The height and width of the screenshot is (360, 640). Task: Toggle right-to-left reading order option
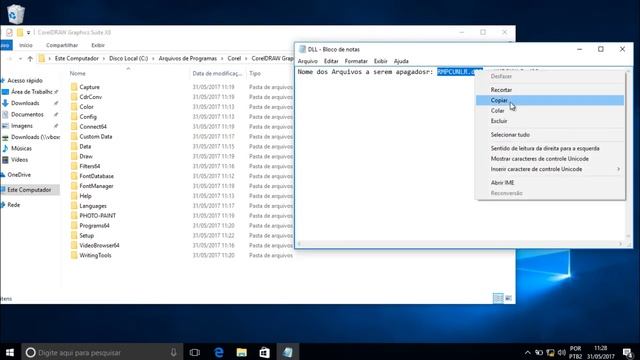tap(550, 149)
